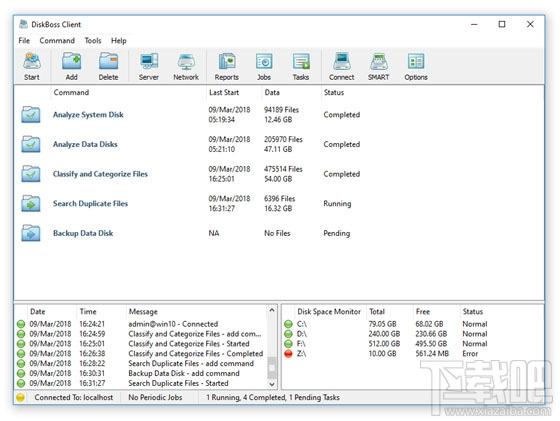The image size is (560, 421).
Task: Click the Last Start column header
Action: point(224,92)
